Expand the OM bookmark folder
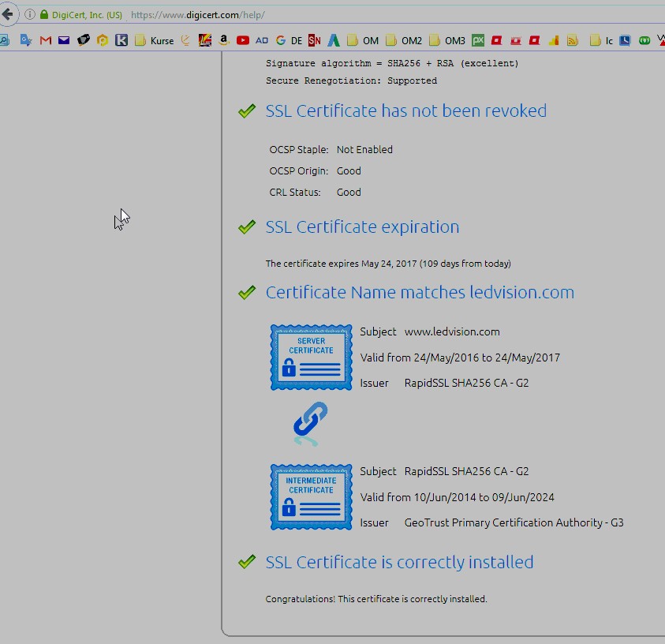This screenshot has width=665, height=644. (x=363, y=40)
